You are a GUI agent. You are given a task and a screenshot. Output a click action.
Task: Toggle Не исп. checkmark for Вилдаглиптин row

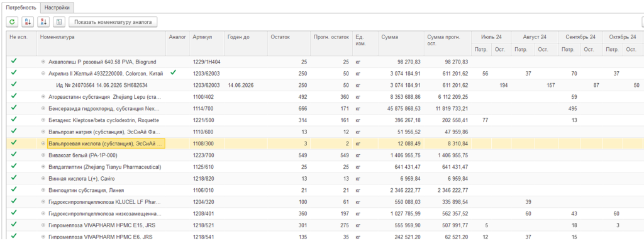coord(14,166)
